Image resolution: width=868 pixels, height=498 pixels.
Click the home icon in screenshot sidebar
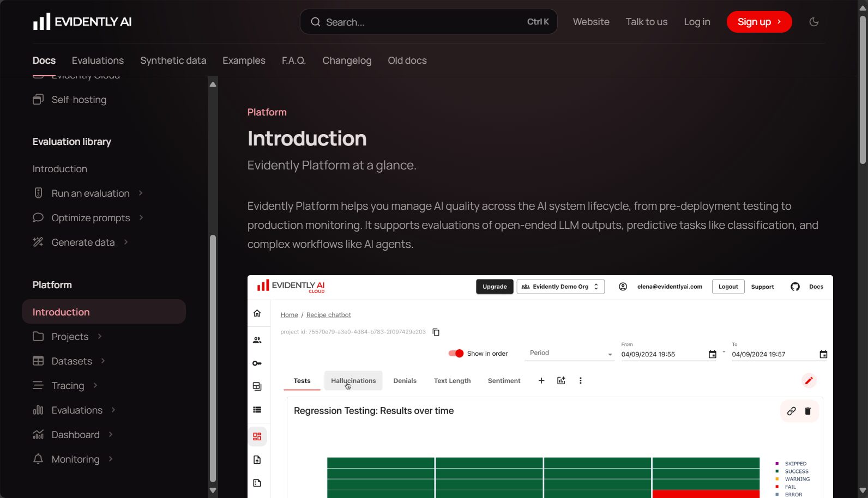257,313
